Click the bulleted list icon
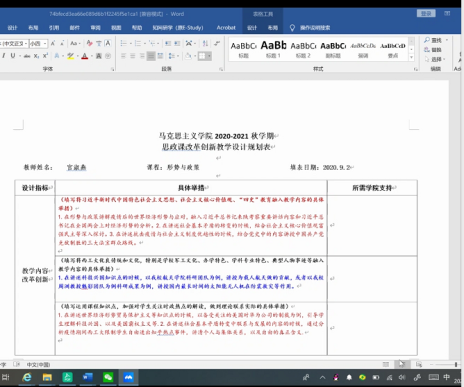The height and width of the screenshot is (387, 464). click(124, 43)
